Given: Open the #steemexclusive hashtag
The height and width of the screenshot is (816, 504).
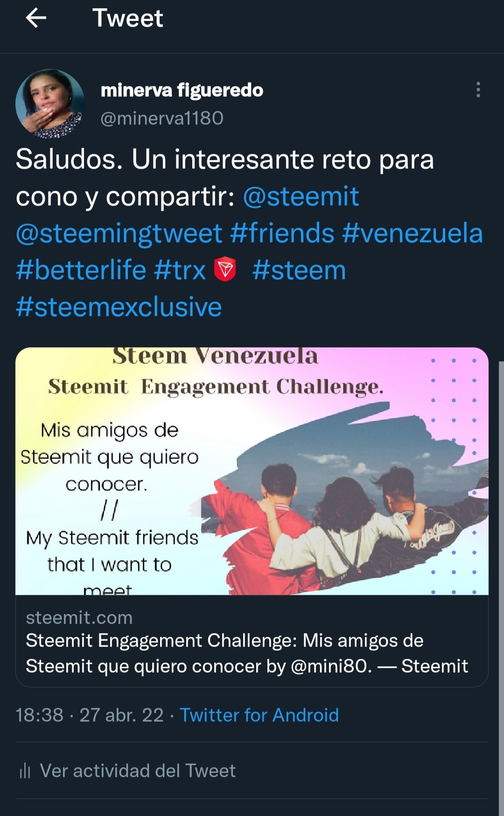Looking at the screenshot, I should [x=119, y=307].
